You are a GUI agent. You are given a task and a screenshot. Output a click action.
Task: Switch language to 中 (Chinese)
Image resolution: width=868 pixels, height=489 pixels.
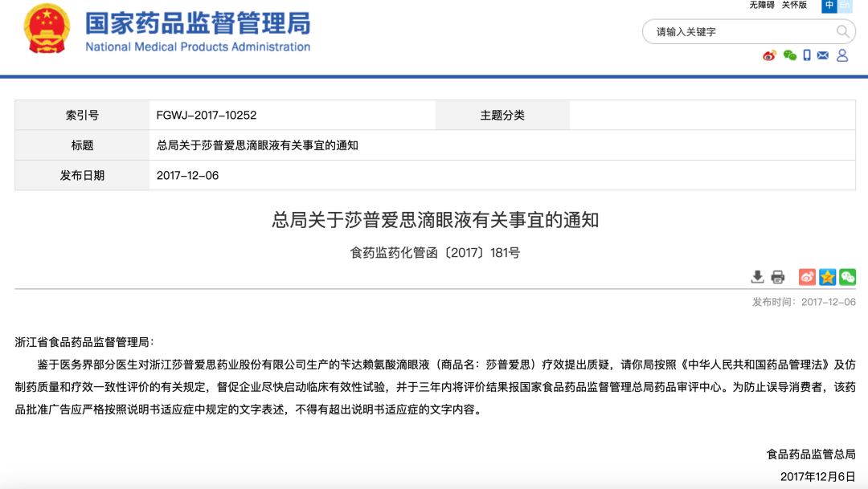pyautogui.click(x=829, y=6)
